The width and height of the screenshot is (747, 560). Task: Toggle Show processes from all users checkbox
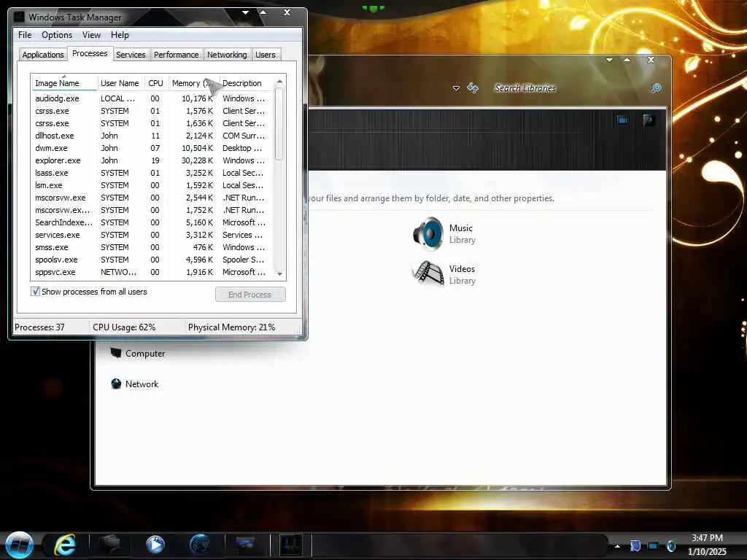click(x=35, y=292)
